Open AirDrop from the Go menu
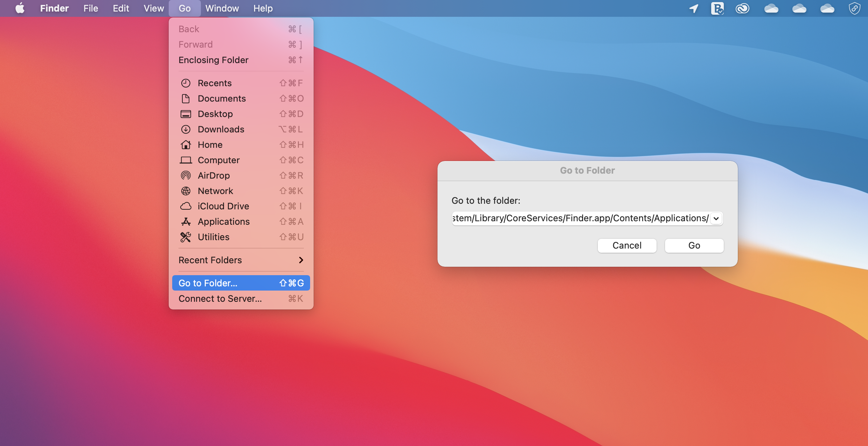The image size is (868, 446). tap(213, 175)
